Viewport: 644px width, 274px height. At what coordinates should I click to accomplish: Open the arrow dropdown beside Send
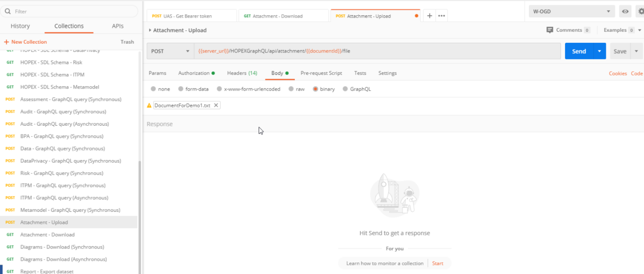click(x=600, y=52)
